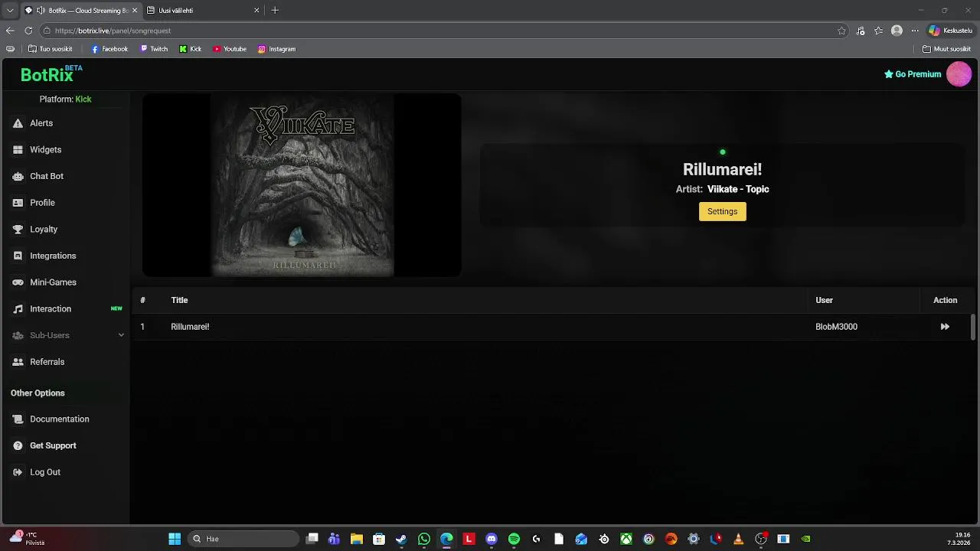This screenshot has width=980, height=551.
Task: Open VLC from taskbar
Action: point(738,539)
